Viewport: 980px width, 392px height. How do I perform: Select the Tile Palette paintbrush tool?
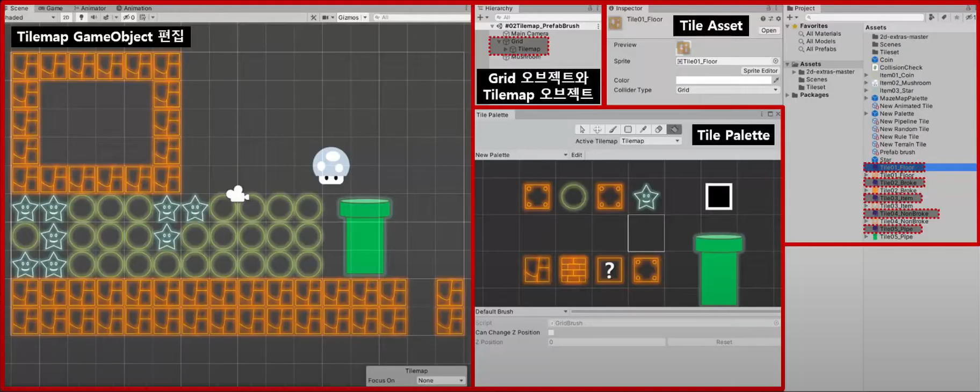click(612, 129)
